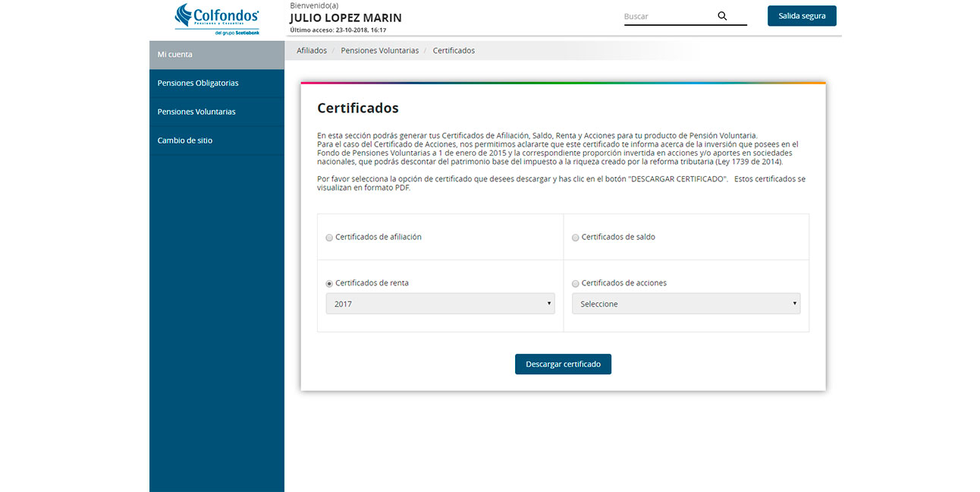Screen dimensions: 980x492
Task: Click the Certificados breadcrumb entry
Action: 454,50
